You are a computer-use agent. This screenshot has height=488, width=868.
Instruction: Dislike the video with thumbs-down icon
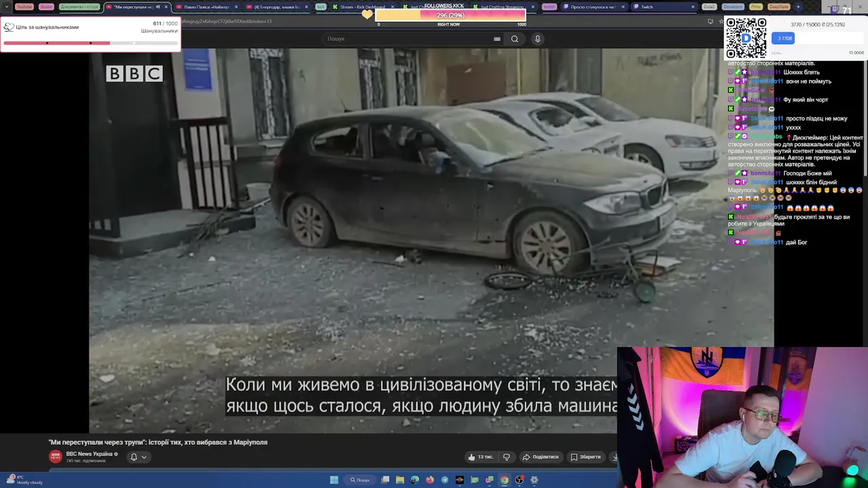point(507,457)
